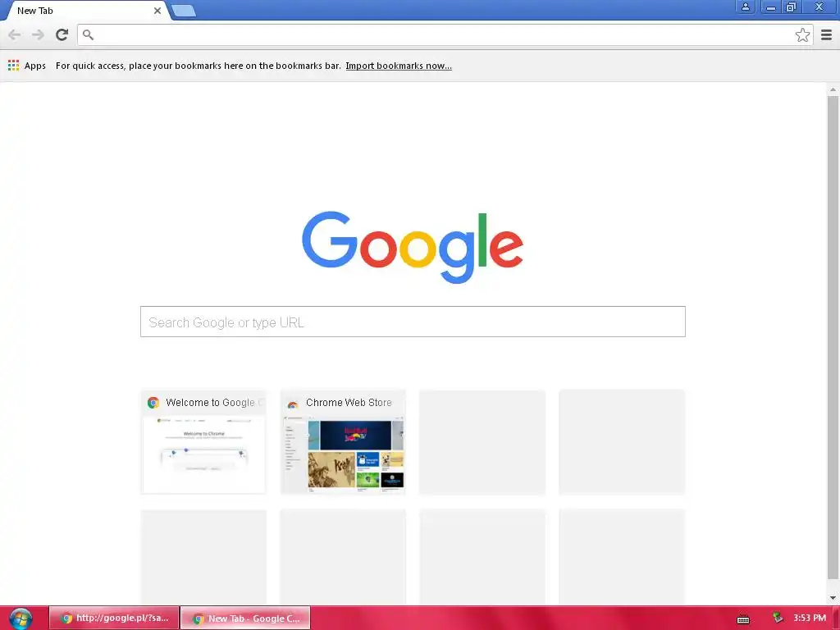Click the network tray icon
The height and width of the screenshot is (630, 840).
778,619
